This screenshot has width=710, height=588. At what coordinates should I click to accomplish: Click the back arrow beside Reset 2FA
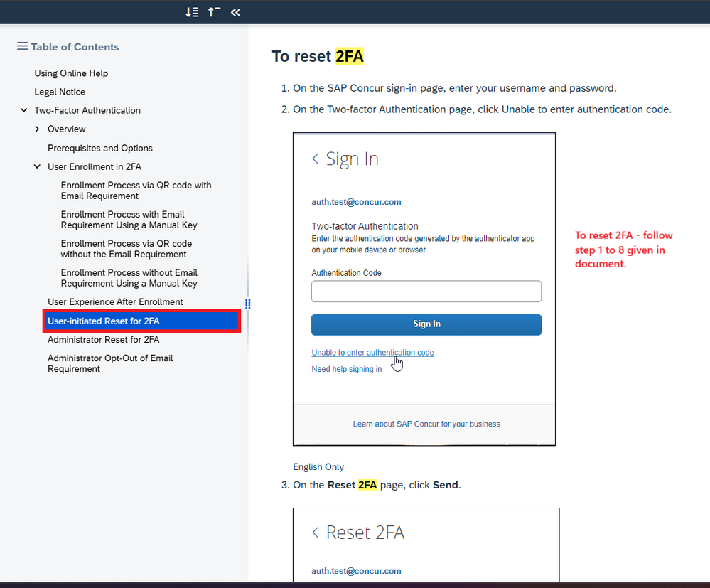(315, 533)
